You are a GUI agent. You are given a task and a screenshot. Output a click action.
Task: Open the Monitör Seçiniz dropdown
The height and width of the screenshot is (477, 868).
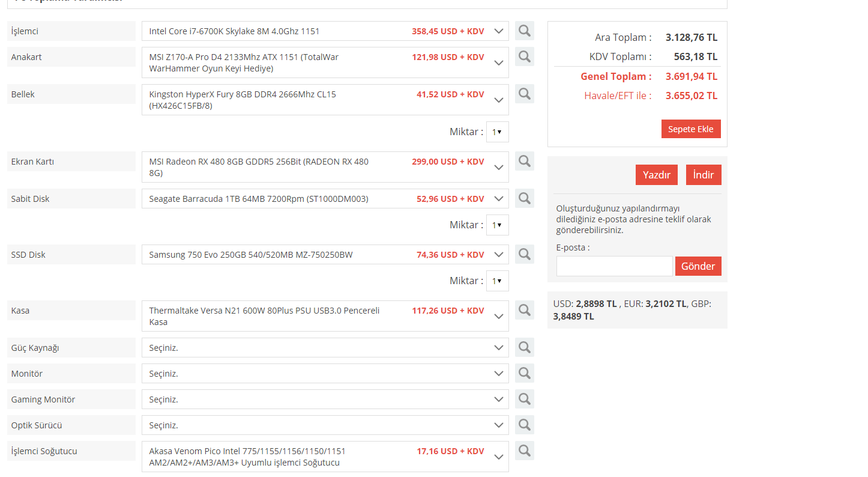coord(325,374)
